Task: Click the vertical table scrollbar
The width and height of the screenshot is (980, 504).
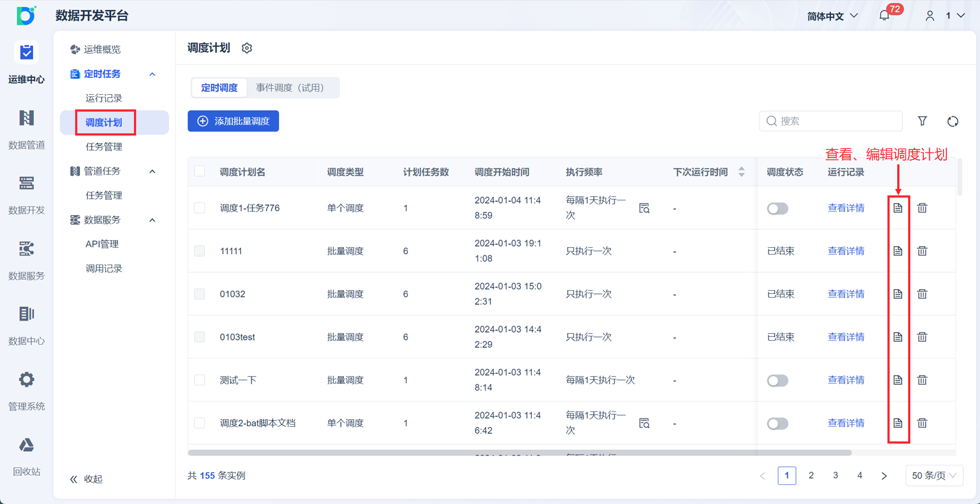Action: click(x=960, y=177)
